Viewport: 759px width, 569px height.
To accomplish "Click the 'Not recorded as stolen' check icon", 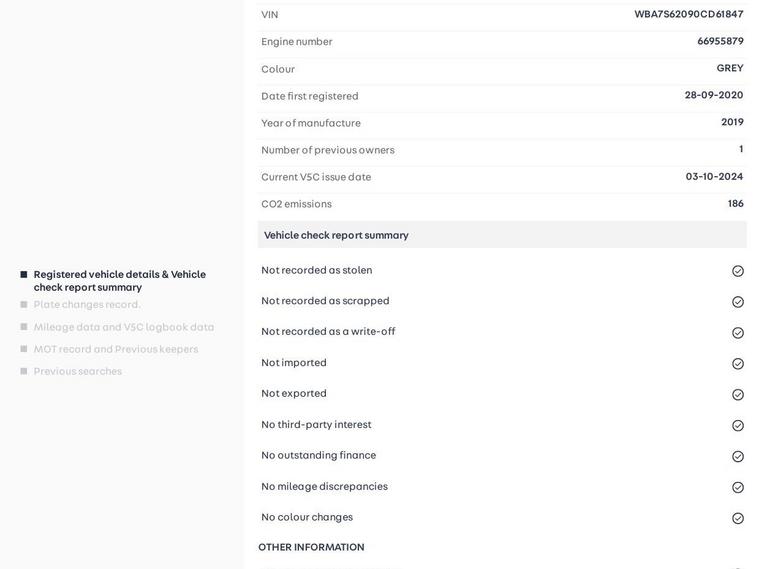I will coord(738,271).
